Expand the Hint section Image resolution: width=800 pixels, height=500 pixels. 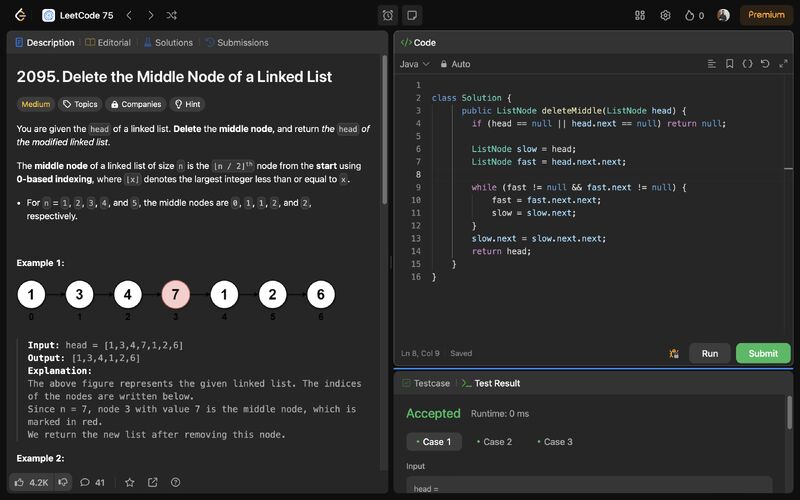tap(187, 104)
